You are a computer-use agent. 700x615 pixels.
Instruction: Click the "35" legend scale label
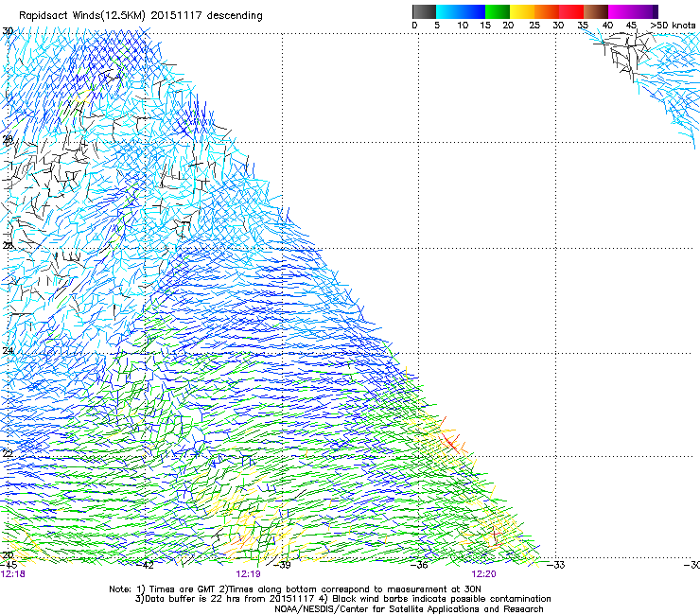[x=583, y=26]
